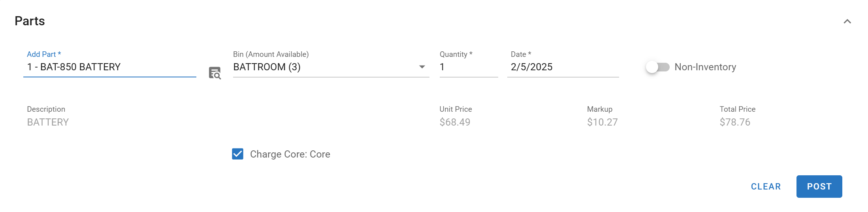Click the Unit Price value $68.49
This screenshot has width=868, height=212.
[455, 122]
